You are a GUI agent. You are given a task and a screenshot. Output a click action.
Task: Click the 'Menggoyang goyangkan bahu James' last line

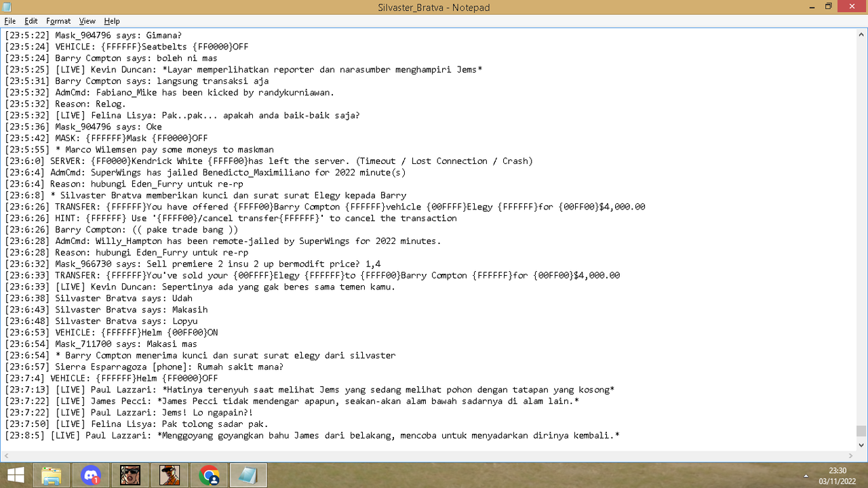coord(312,435)
